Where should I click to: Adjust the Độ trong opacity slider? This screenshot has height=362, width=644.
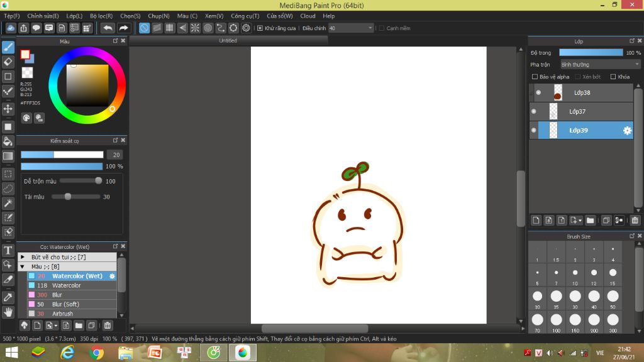pos(591,53)
